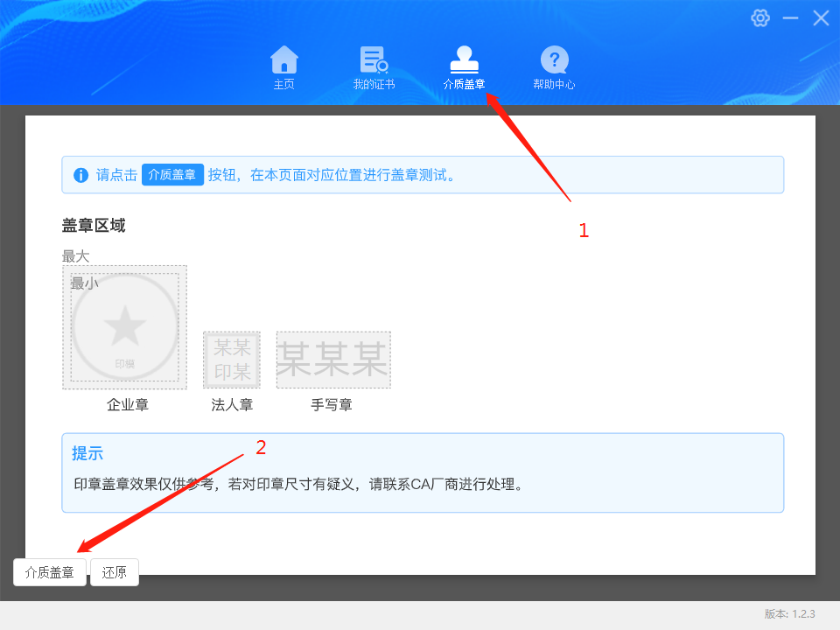Click the 版本: 1.2.3 version text

[x=789, y=614]
